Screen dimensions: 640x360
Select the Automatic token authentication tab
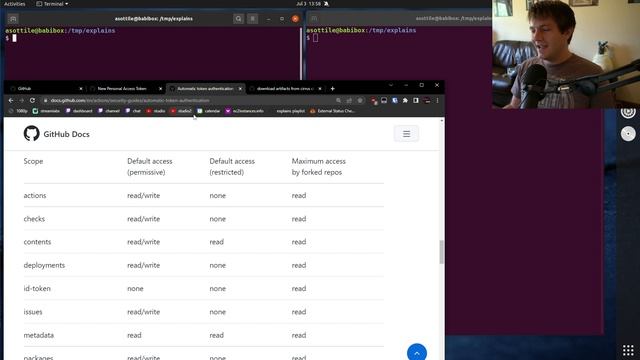206,89
